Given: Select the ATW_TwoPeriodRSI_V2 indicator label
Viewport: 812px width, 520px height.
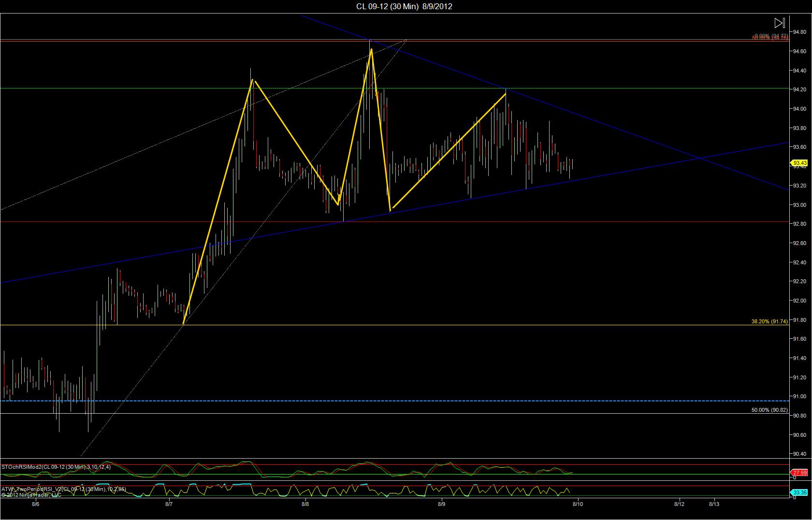Looking at the screenshot, I should [x=64, y=489].
